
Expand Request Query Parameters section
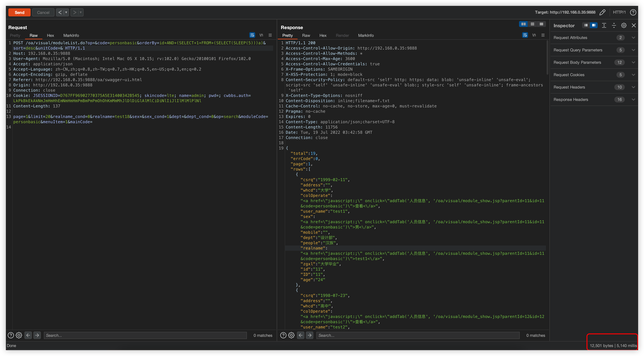tap(633, 50)
